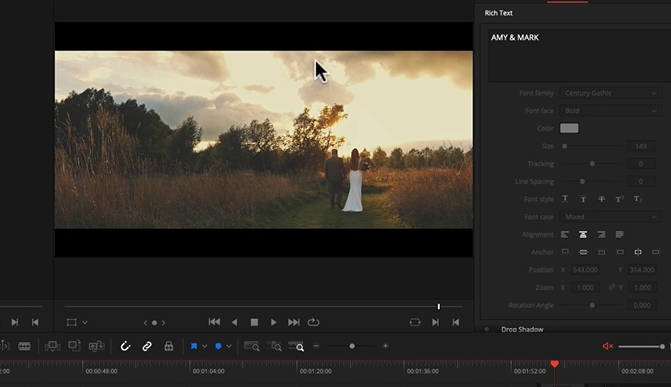Set text alignment to right

[601, 234]
